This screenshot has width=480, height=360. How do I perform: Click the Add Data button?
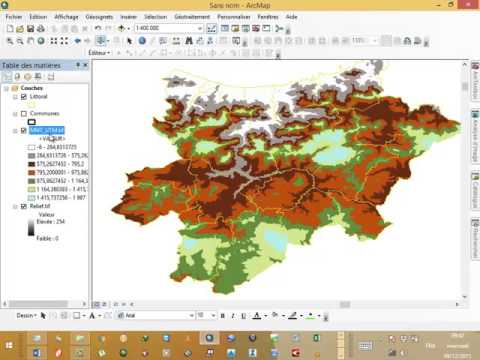pos(121,29)
